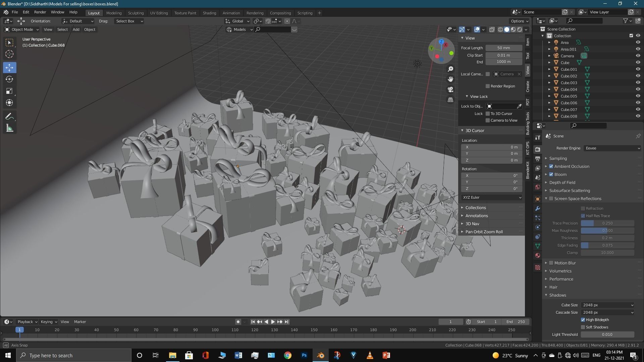The image size is (644, 362).
Task: Switch to Modeling workspace tab
Action: coord(114,13)
